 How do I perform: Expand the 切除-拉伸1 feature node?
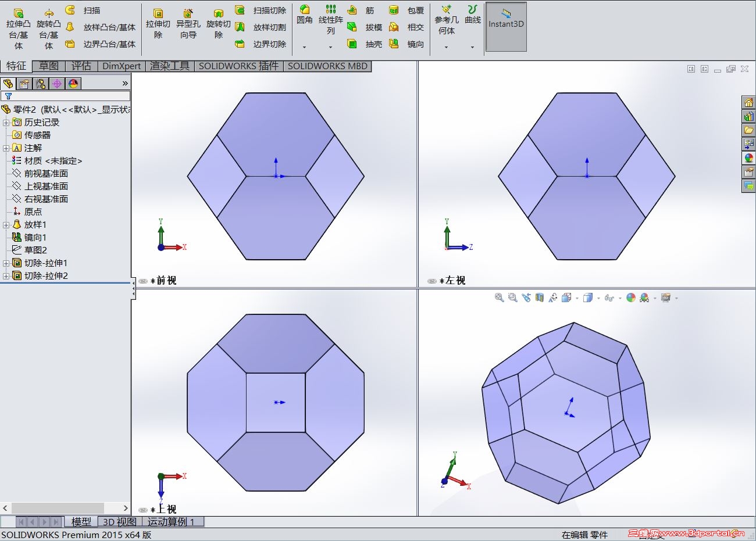click(6, 263)
